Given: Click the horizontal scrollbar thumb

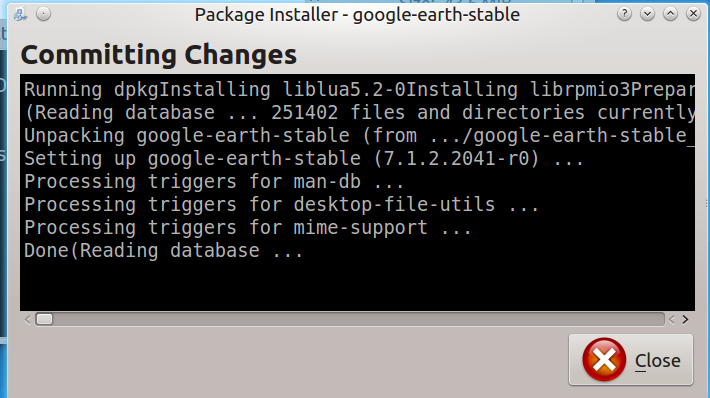Looking at the screenshot, I should (x=44, y=319).
